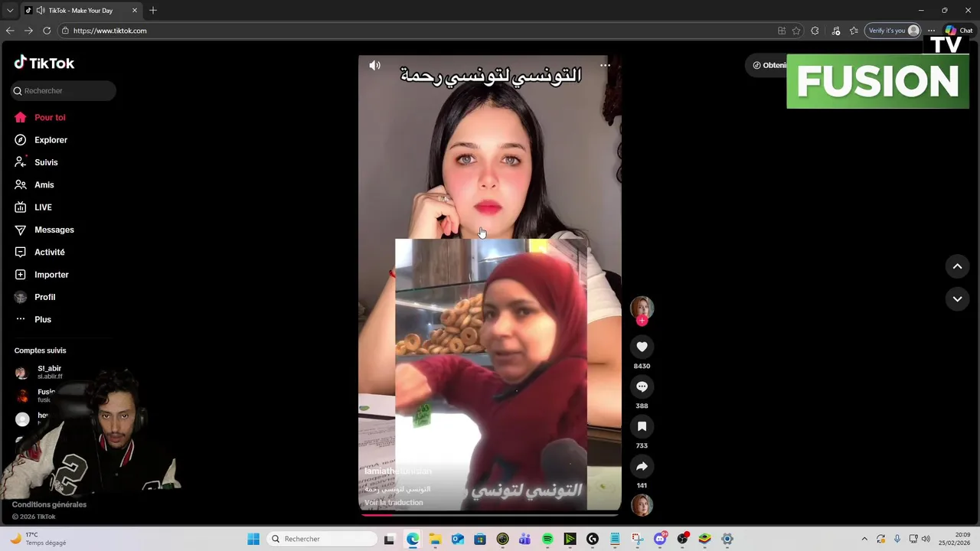
Task: Seek in the video progress bar
Action: (x=490, y=514)
